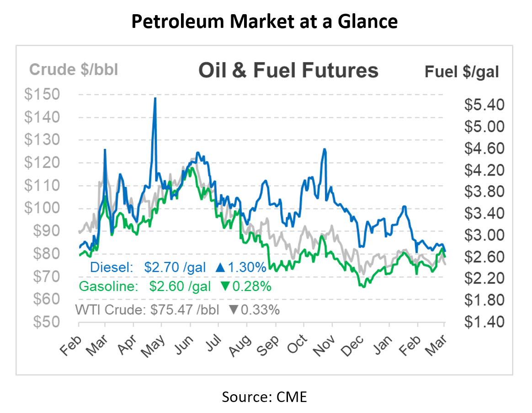This screenshot has height=413, width=532.
Task: Open the 'Source: CME' attribution text
Action: [265, 397]
